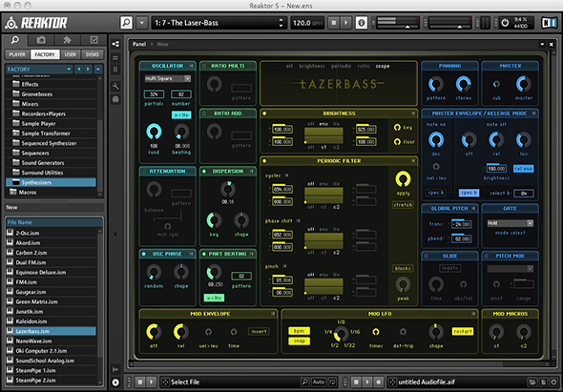Click the fast-forward arrows icon at bottom left

pos(115,369)
